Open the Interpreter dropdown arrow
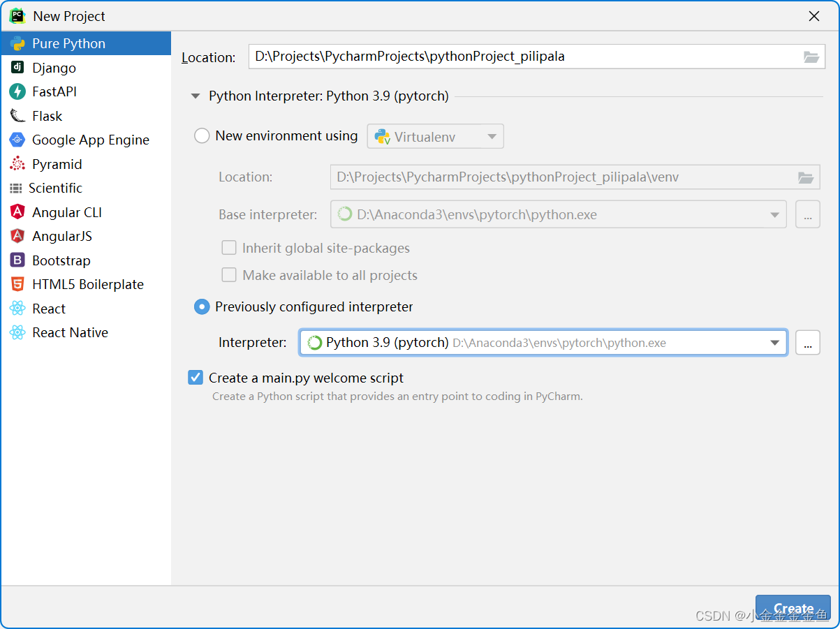This screenshot has width=840, height=629. 774,343
